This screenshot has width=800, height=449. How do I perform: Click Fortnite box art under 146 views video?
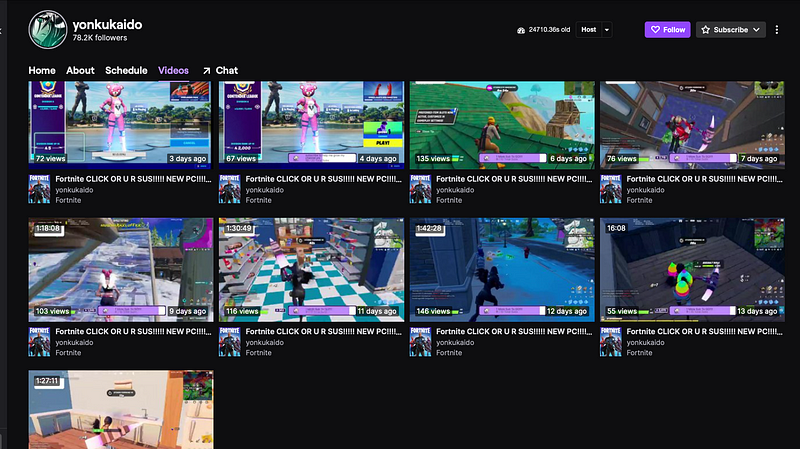point(420,341)
